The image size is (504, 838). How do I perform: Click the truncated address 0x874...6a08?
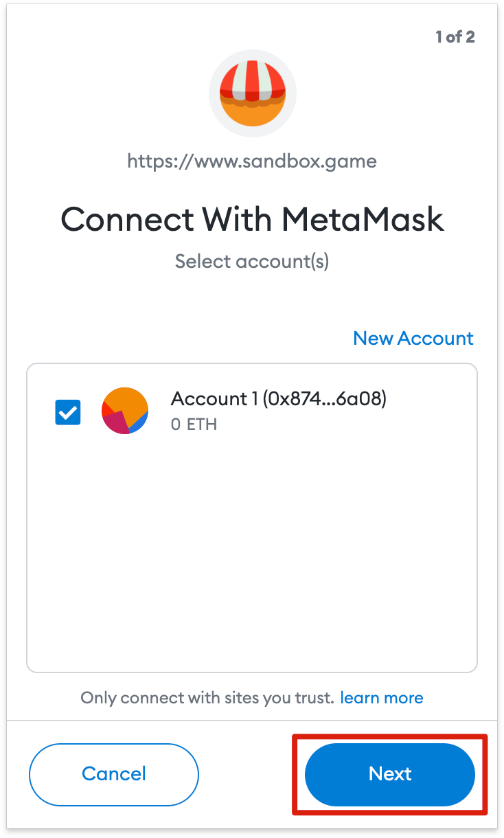pos(324,399)
